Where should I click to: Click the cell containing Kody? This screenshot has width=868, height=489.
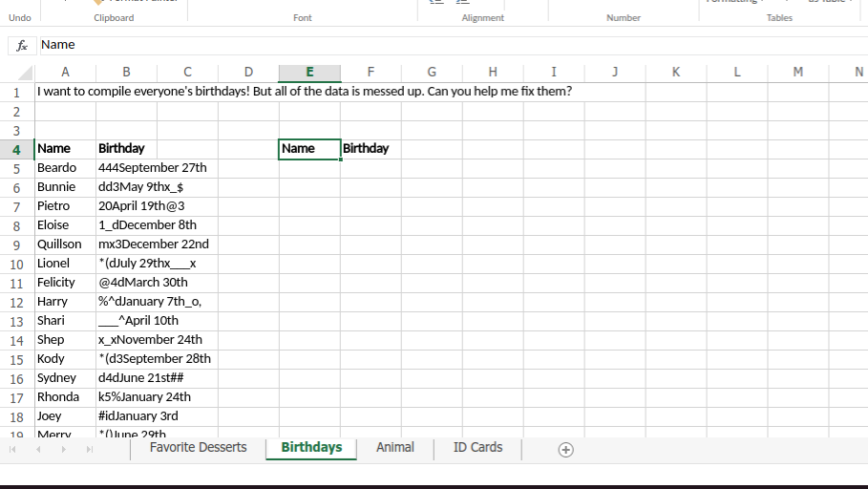pos(65,359)
